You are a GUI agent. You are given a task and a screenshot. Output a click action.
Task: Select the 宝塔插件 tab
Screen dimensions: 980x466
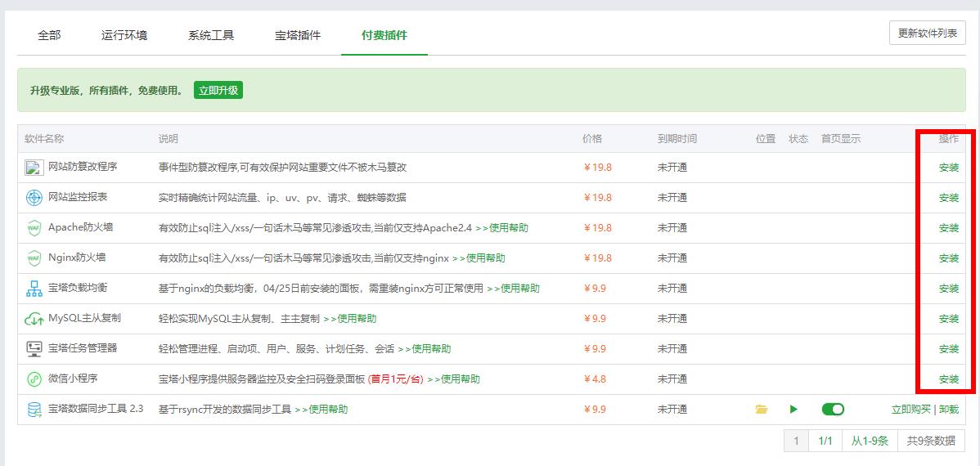298,35
